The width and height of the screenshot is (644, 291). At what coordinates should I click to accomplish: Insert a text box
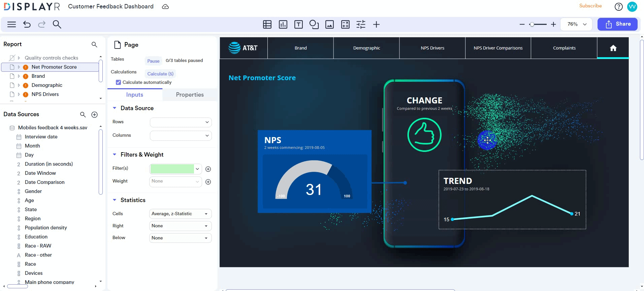click(299, 24)
